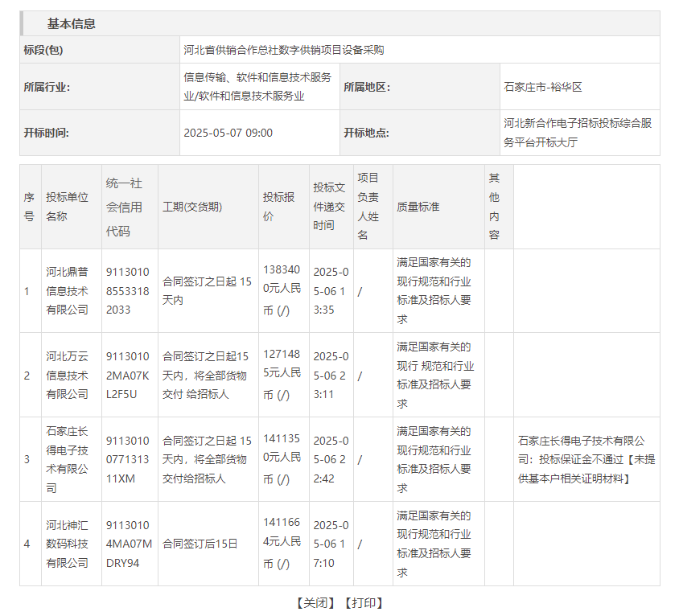
Task: Click the 【关闭】 link
Action: tap(316, 603)
